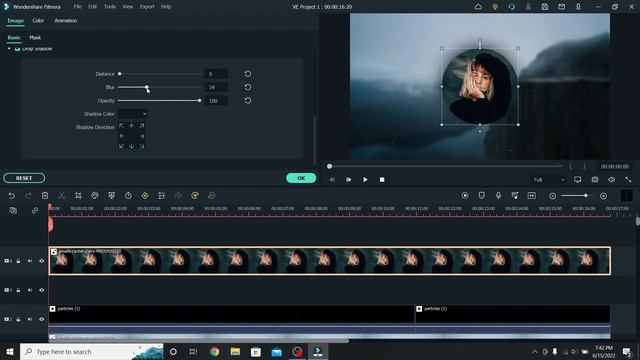This screenshot has width=640, height=360.
Task: Open the Mask sub-tab
Action: point(35,38)
